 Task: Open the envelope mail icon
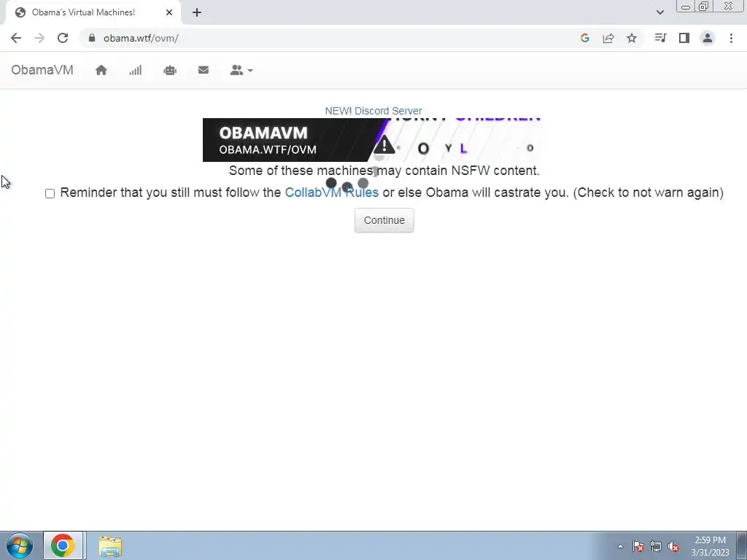204,70
